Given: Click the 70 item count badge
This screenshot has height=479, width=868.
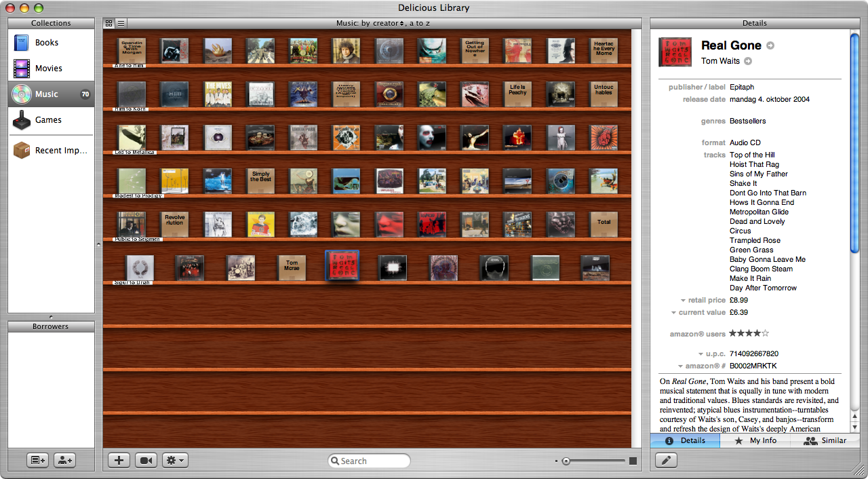Looking at the screenshot, I should point(85,94).
